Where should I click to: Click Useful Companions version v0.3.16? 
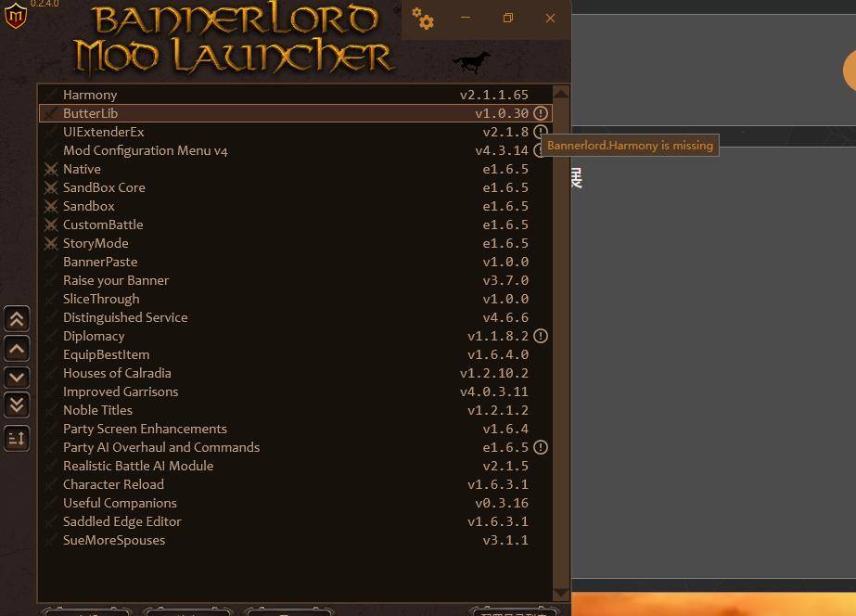tap(502, 504)
